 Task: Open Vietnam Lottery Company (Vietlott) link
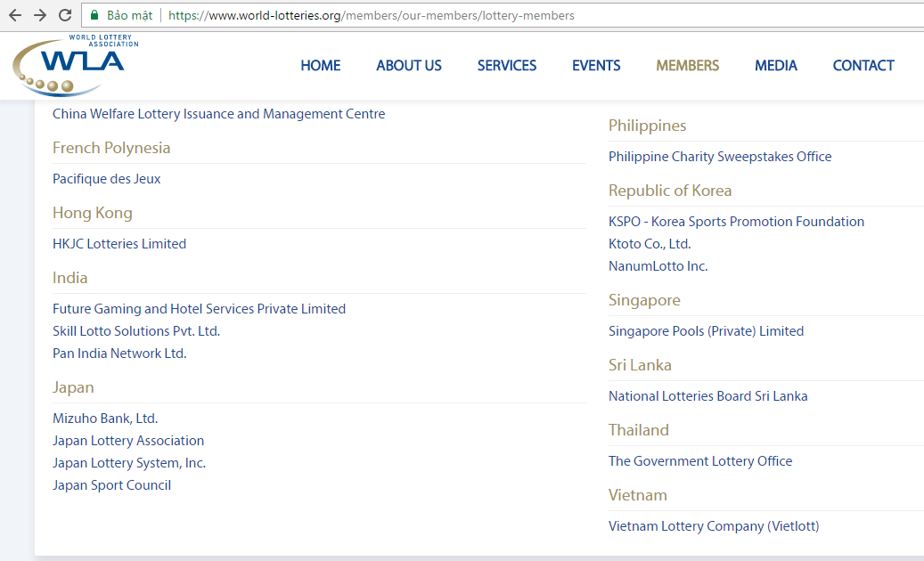[715, 526]
